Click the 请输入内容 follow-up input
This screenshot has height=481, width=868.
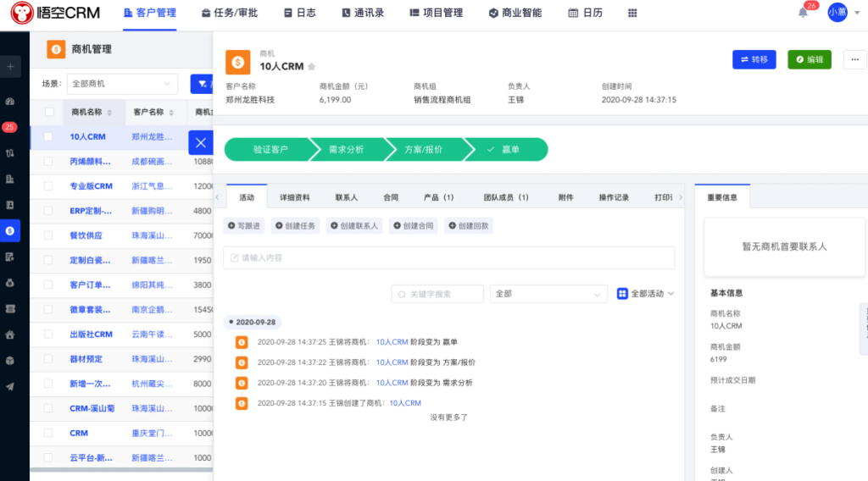pos(449,257)
